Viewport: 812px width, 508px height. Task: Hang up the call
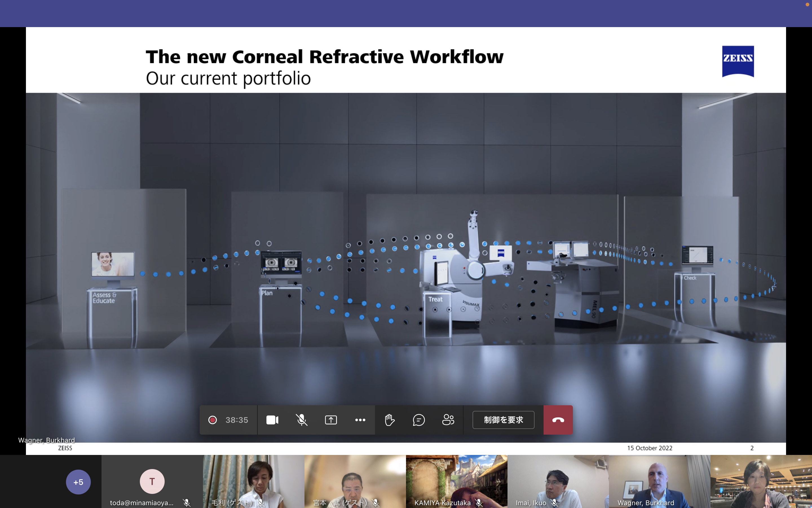(x=558, y=420)
